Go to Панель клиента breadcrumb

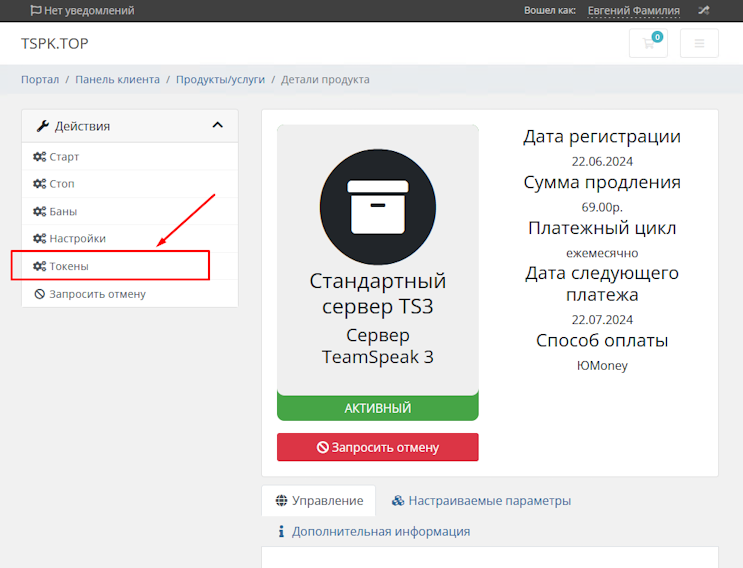[118, 80]
